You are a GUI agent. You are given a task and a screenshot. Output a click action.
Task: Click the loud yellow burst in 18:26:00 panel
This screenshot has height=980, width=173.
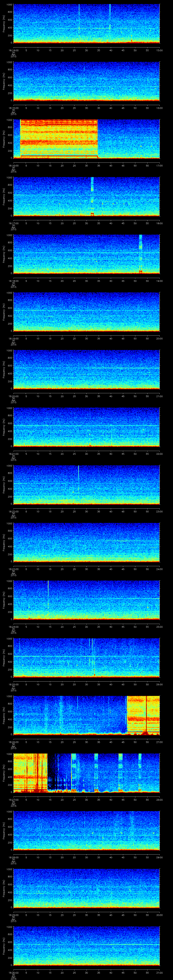tap(143, 714)
